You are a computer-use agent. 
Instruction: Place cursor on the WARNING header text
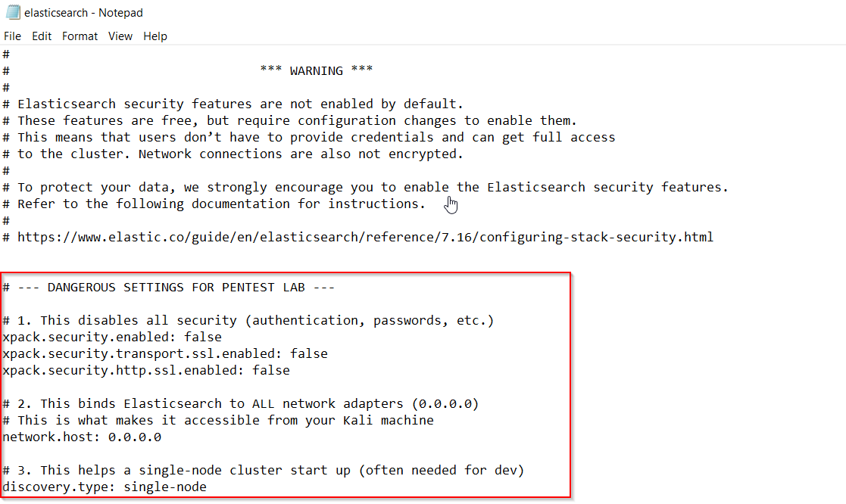tap(316, 70)
